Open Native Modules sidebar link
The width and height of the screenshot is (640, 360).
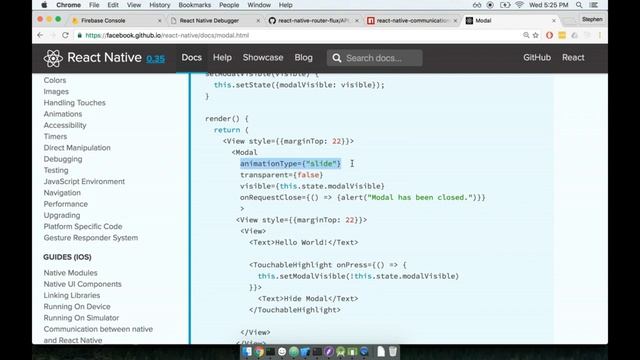tap(70, 273)
